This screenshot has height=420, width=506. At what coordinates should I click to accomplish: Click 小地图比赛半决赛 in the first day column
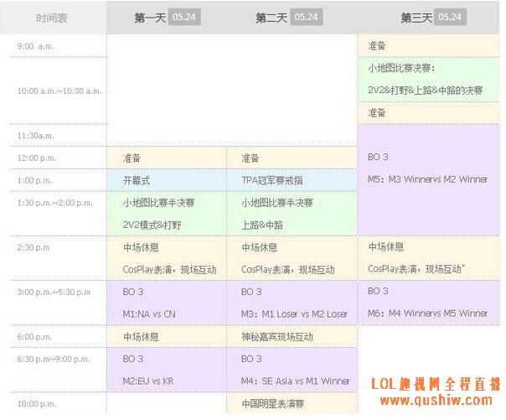tap(158, 203)
